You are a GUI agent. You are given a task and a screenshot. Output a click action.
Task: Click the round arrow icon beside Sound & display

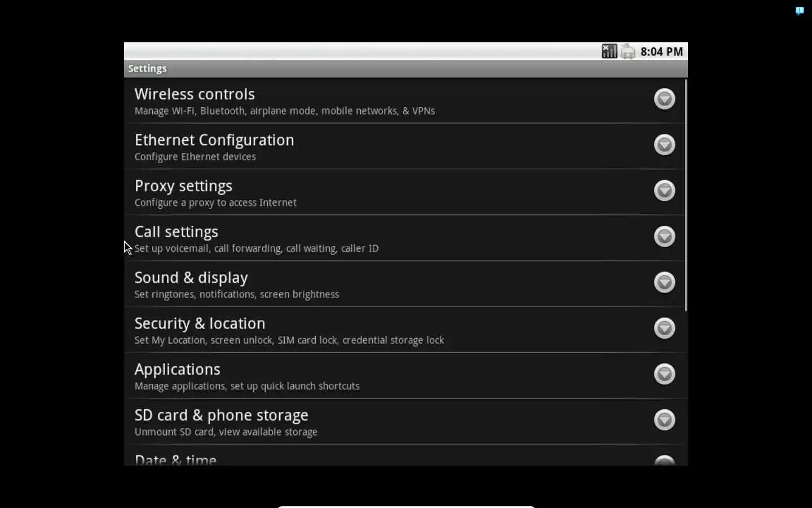(x=664, y=282)
